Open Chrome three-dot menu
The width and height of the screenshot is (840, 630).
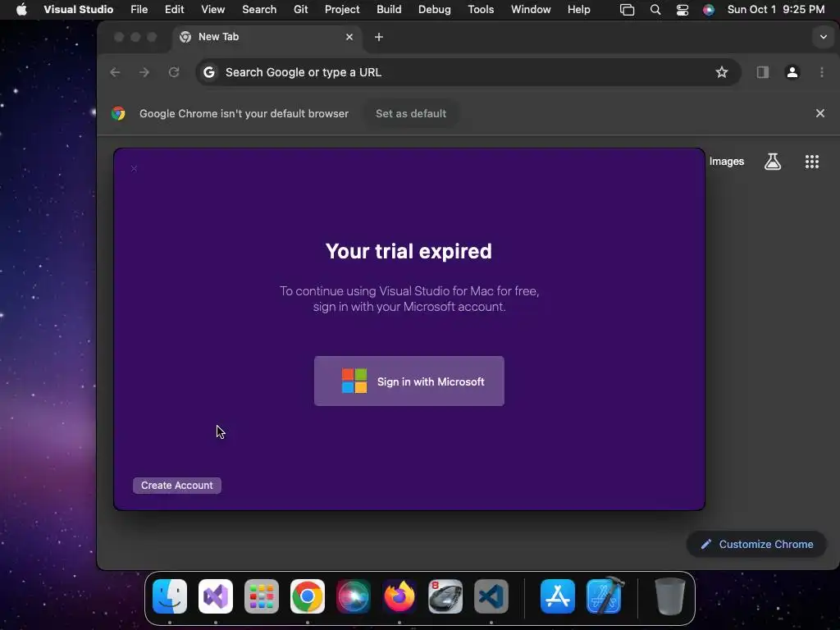click(x=822, y=72)
